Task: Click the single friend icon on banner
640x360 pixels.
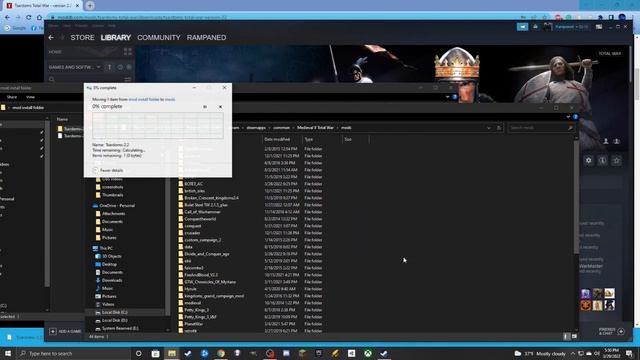Action: tap(606, 141)
